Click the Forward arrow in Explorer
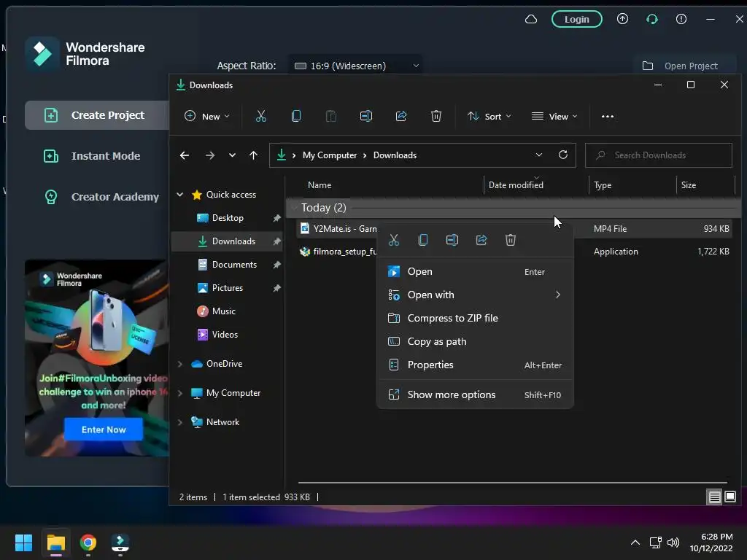Screen dimensions: 747x560 click(x=209, y=155)
